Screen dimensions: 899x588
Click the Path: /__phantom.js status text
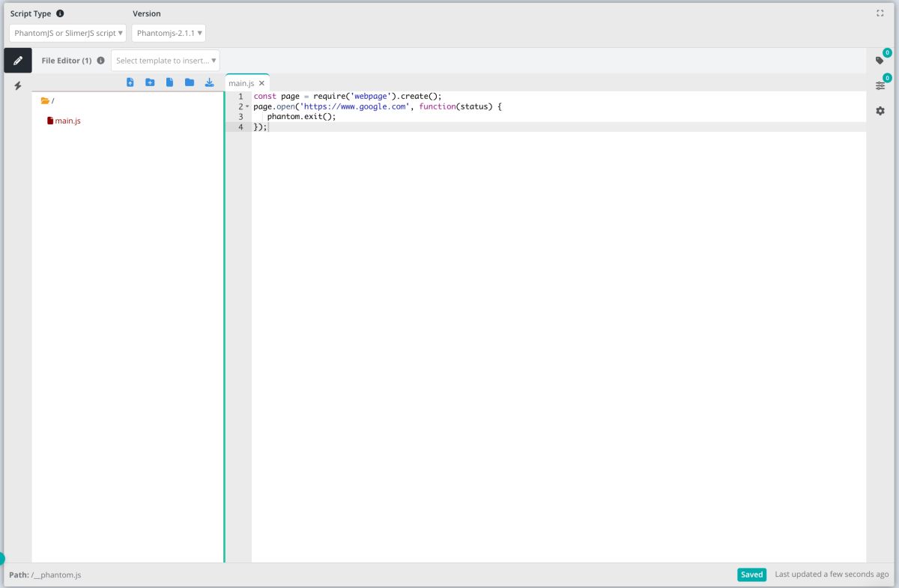coord(45,575)
